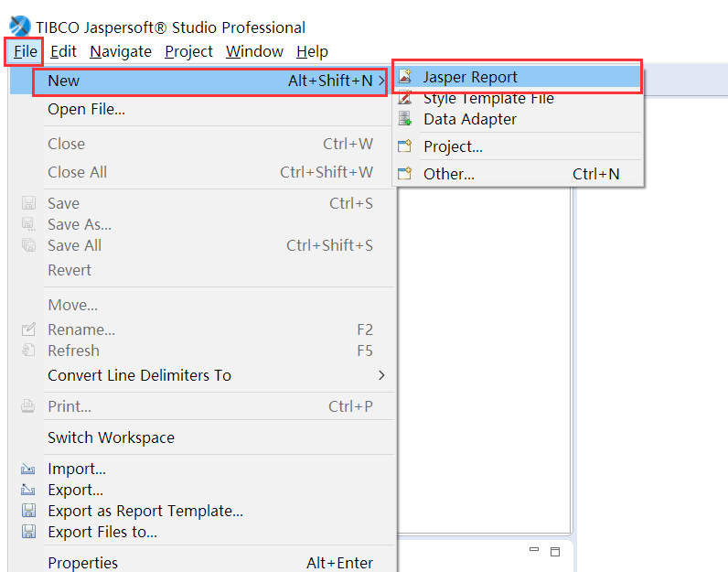Click the new Project wizard icon
The height and width of the screenshot is (572, 728).
pos(405,146)
